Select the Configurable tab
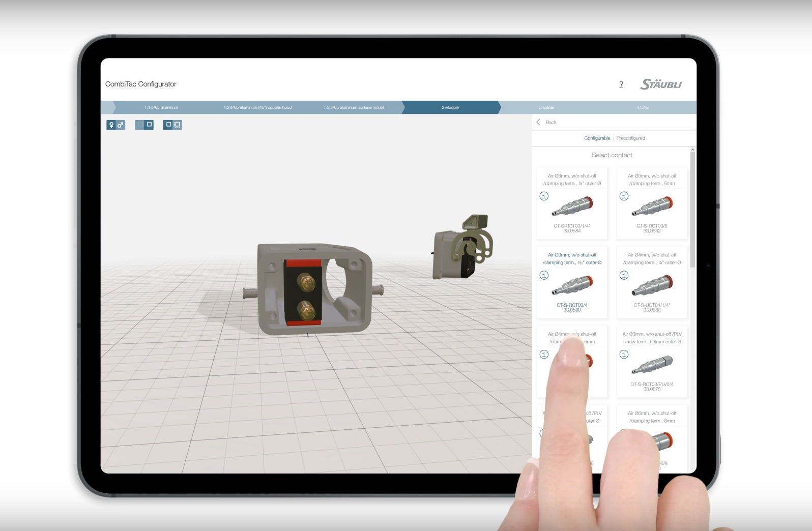This screenshot has height=531, width=812. point(597,138)
